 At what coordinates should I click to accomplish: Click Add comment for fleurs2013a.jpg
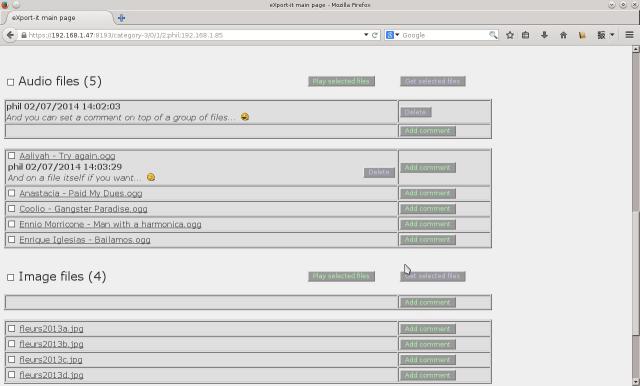427,328
